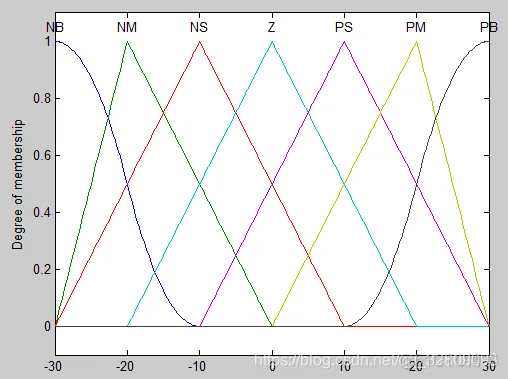The height and width of the screenshot is (379, 508).
Task: Select the PM membership function label
Action: tap(416, 27)
